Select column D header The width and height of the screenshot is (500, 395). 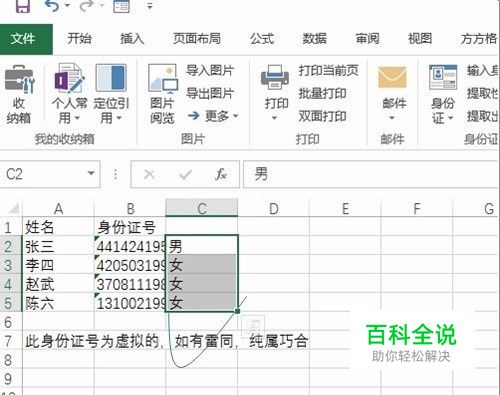click(274, 209)
